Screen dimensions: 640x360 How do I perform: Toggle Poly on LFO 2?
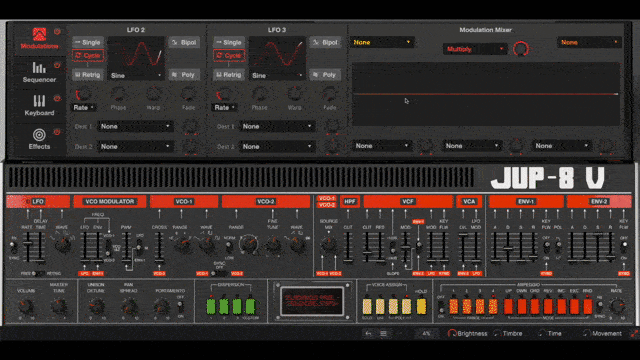(184, 75)
